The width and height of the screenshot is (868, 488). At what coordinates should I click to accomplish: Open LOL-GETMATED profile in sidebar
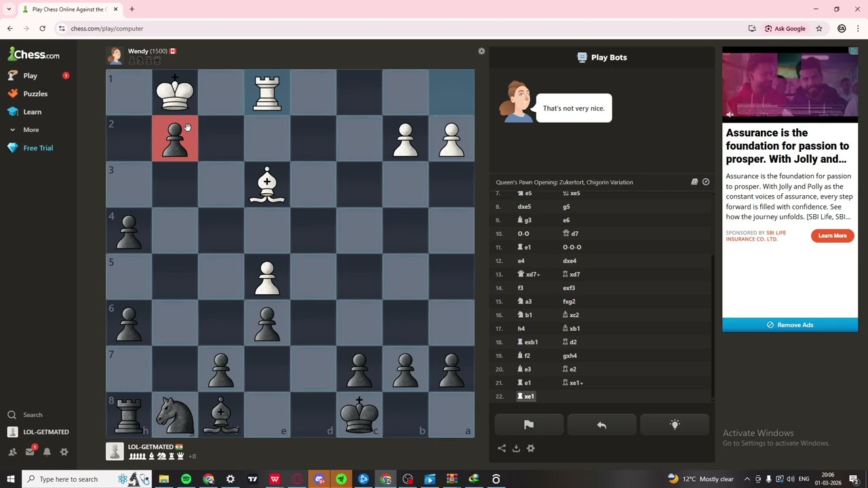coord(46,432)
